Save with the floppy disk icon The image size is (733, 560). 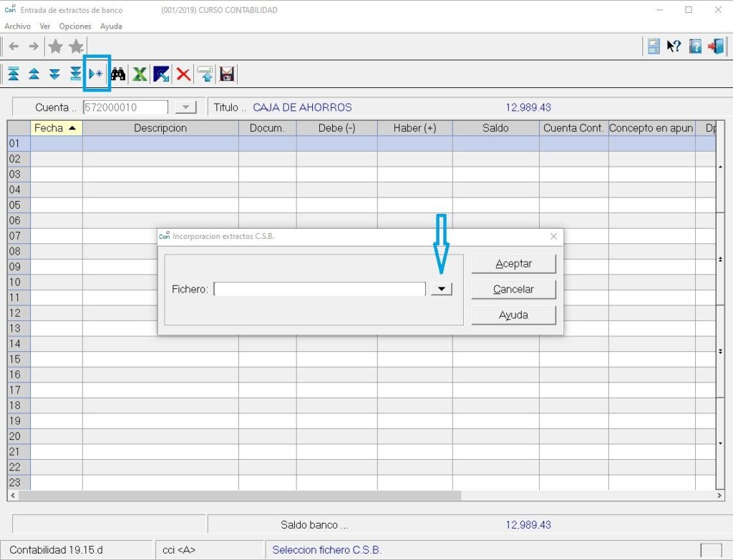[x=227, y=74]
